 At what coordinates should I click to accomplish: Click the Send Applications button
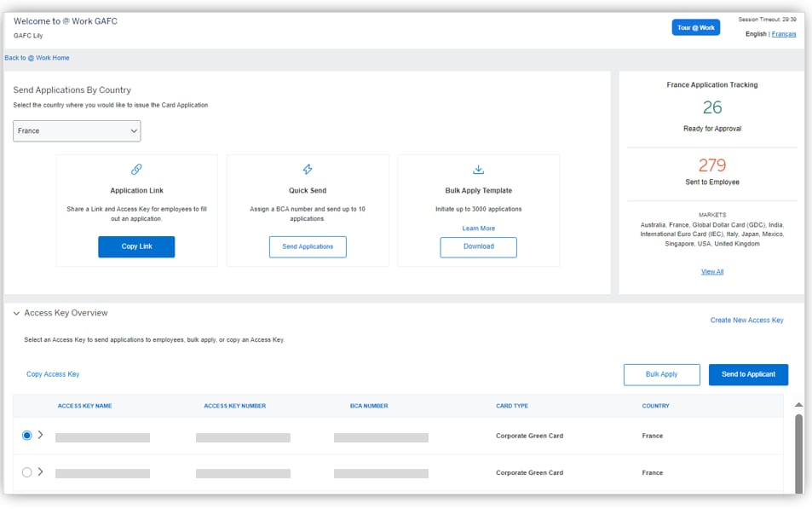[308, 247]
